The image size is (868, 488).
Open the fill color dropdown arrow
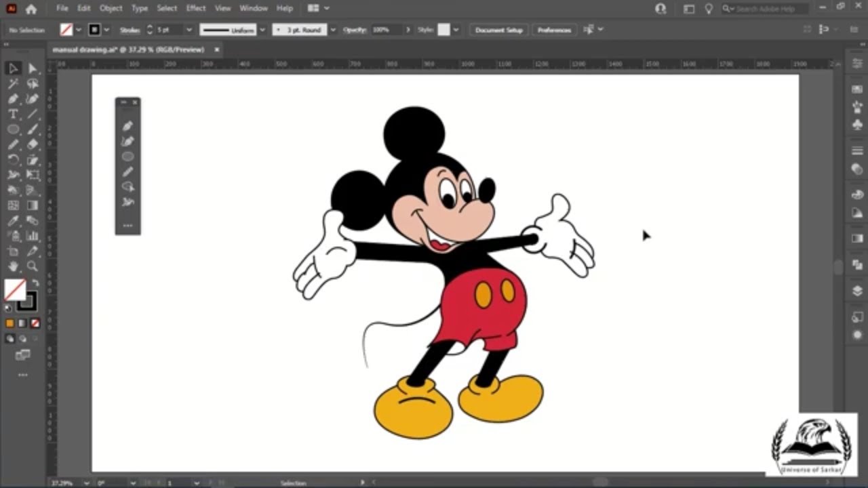point(79,30)
